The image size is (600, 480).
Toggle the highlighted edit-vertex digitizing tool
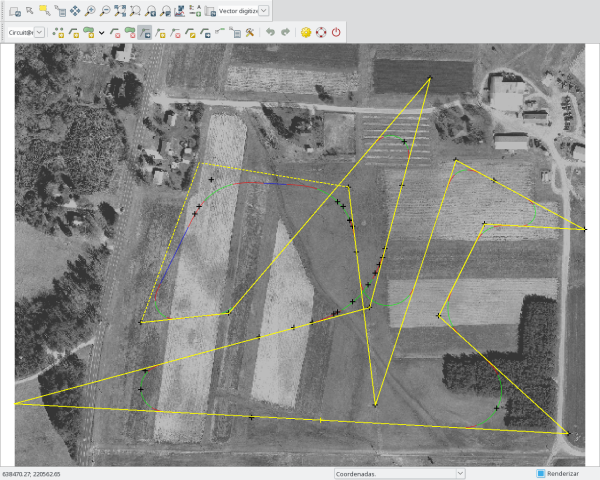145,32
